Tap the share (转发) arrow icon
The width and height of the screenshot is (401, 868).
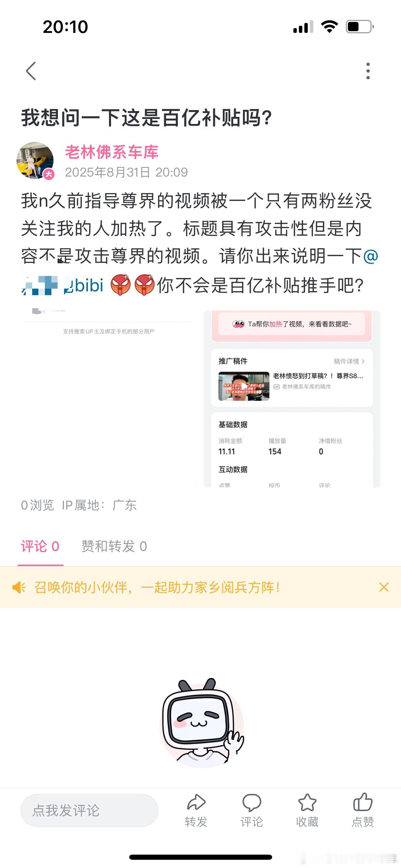196,803
